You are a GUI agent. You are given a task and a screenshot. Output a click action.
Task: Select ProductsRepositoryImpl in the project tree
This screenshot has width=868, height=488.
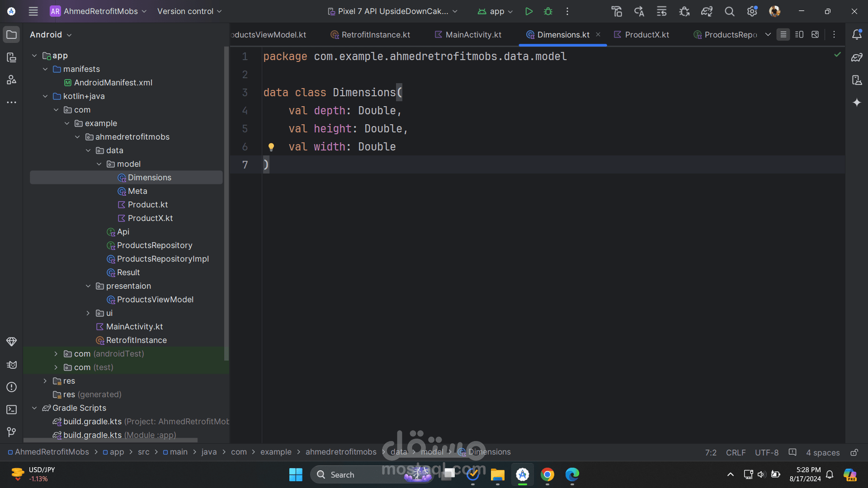click(x=163, y=259)
